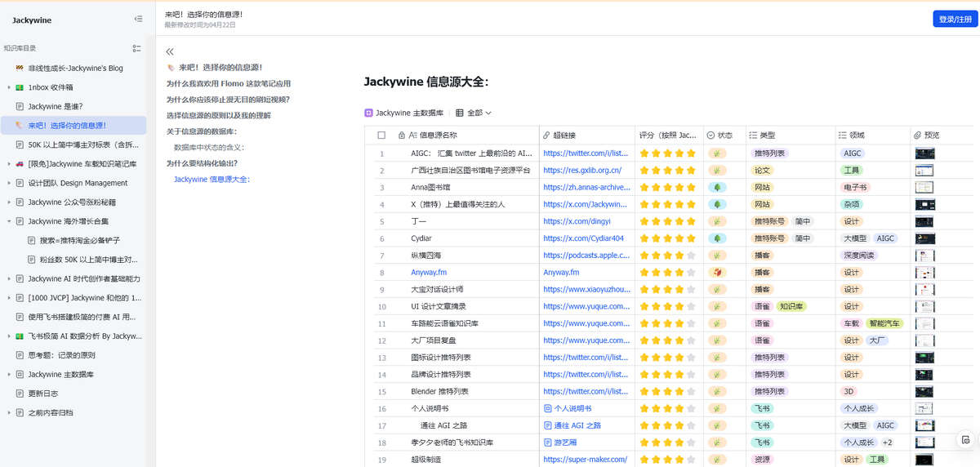Click the status badge in the Anyway.fm row

tap(716, 272)
